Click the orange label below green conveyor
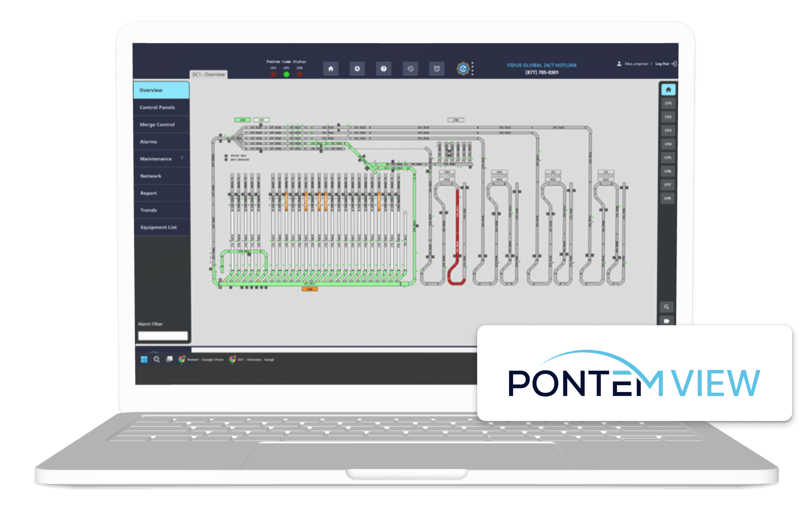 point(309,289)
